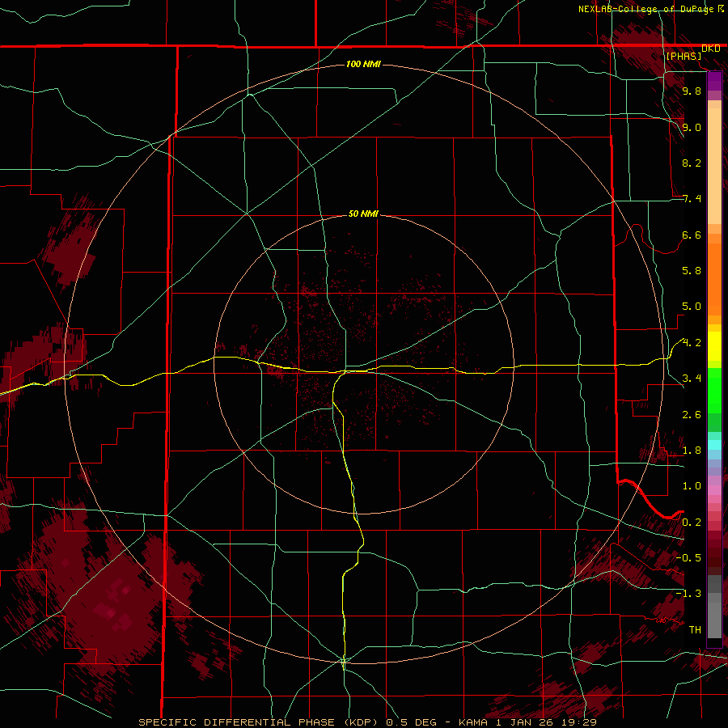Click the 4.2 scale value
Image resolution: width=728 pixels, height=728 pixels.
coord(692,343)
